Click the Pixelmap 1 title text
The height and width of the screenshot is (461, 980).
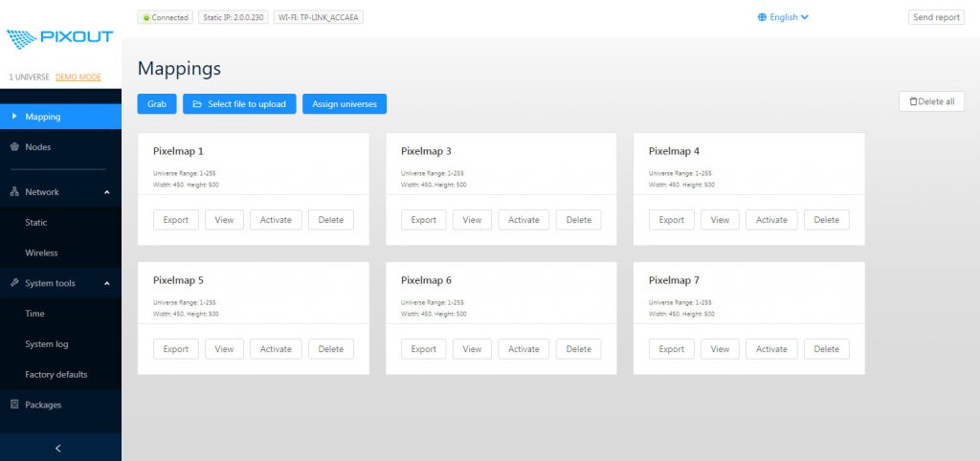178,151
